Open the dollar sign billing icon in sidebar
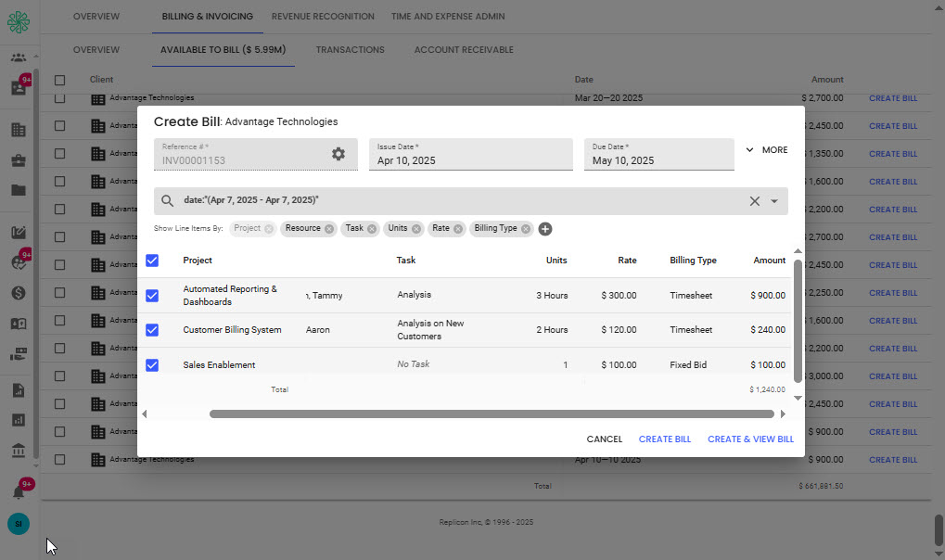The width and height of the screenshot is (945, 560). [x=19, y=293]
